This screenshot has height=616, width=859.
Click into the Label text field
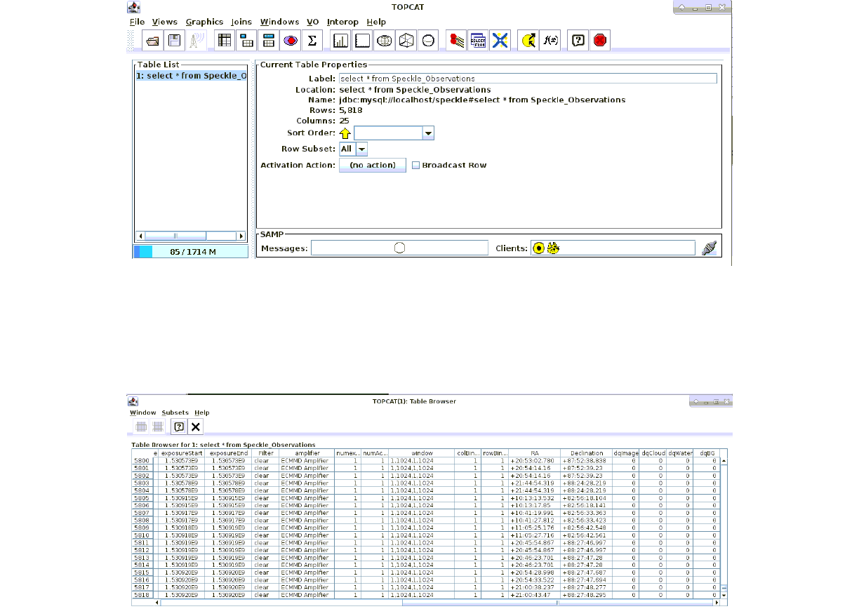528,79
